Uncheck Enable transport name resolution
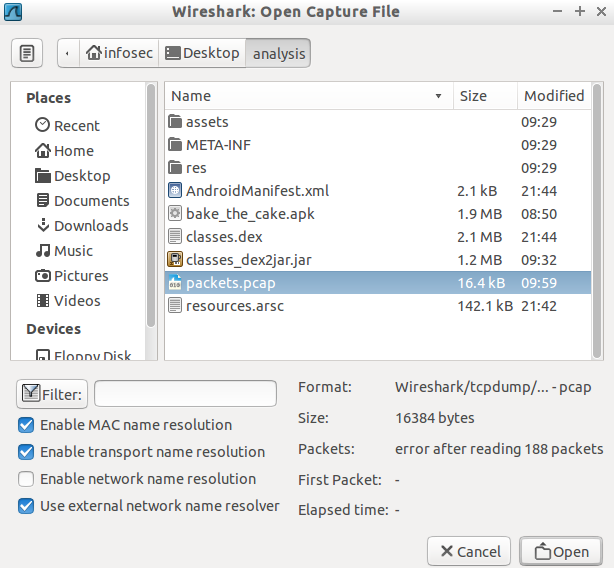The width and height of the screenshot is (614, 568). click(26, 452)
